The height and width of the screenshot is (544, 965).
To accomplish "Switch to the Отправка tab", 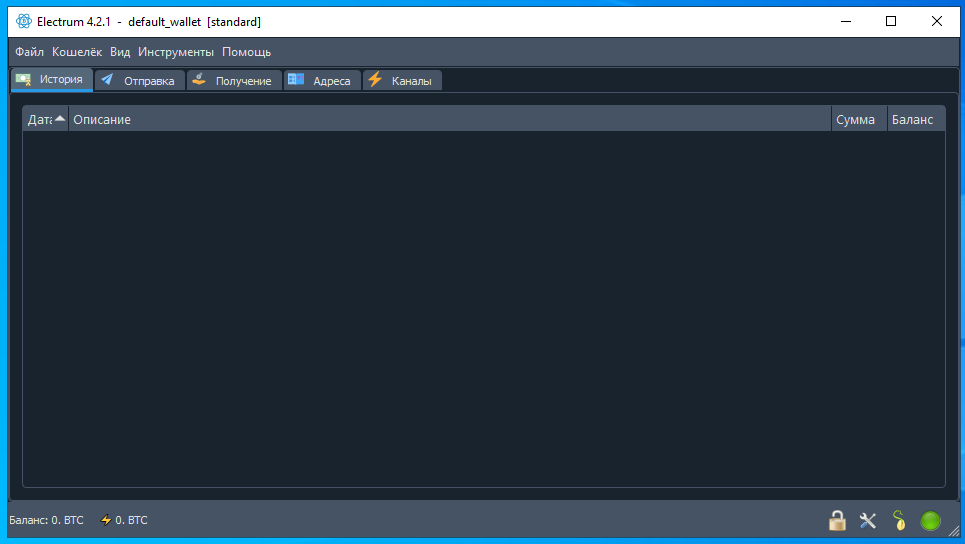I will (x=139, y=81).
